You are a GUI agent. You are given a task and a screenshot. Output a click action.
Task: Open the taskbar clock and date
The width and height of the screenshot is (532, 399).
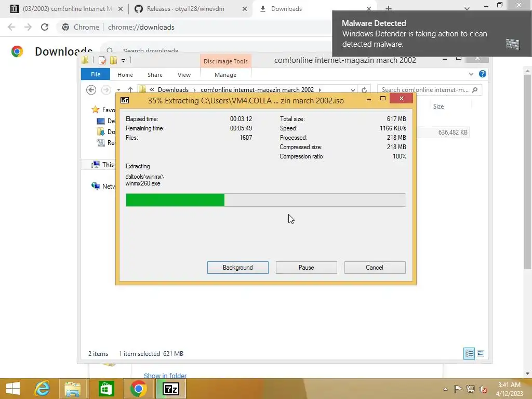point(509,389)
